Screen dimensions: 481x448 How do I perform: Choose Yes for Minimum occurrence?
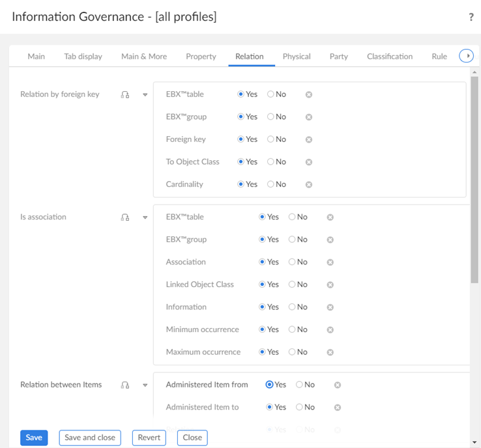click(x=263, y=329)
